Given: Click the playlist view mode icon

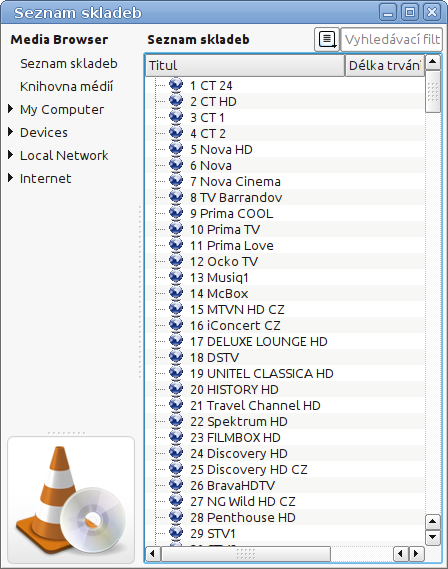Looking at the screenshot, I should (x=327, y=40).
